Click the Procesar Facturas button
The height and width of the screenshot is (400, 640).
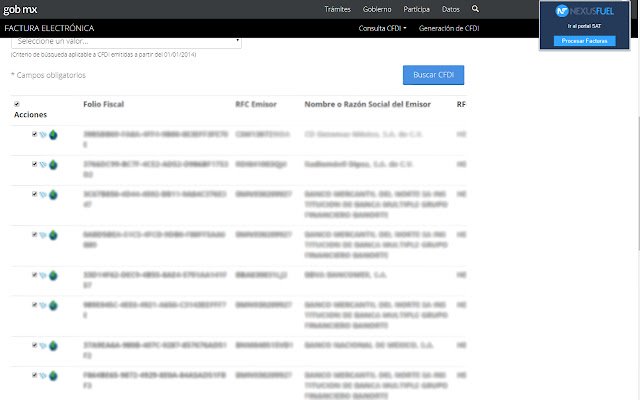point(584,41)
